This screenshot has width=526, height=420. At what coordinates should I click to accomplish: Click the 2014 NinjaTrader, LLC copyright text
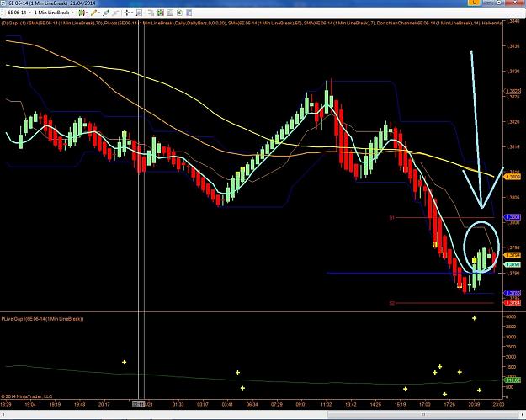[x=26, y=396]
